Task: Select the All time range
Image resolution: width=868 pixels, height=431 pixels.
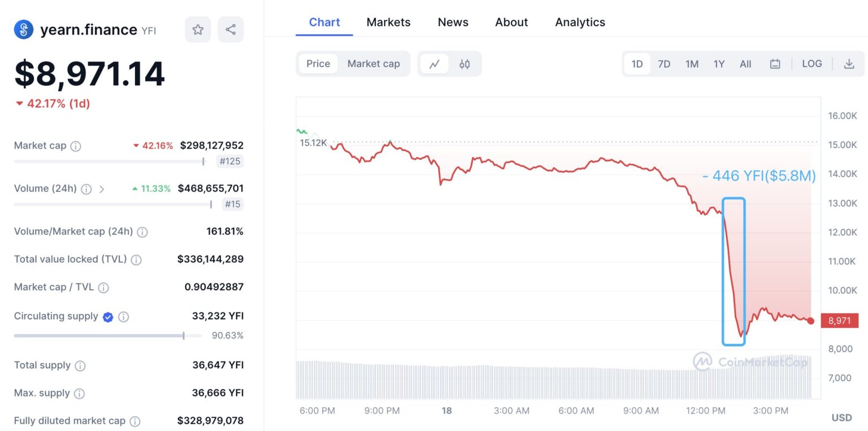Action: point(745,64)
